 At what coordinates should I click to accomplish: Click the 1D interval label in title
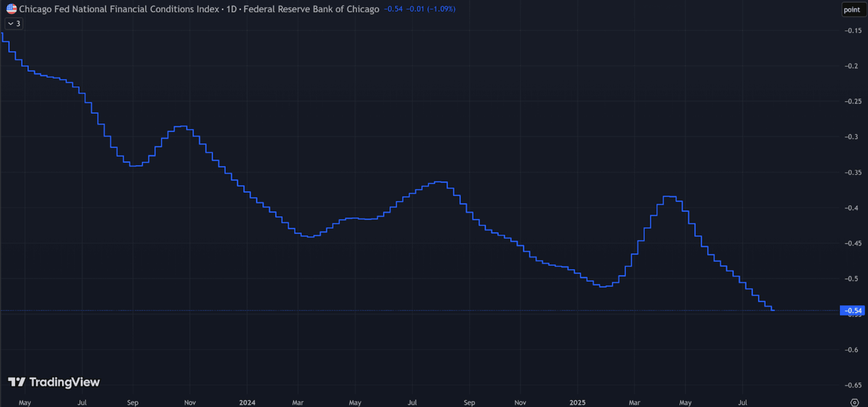(232, 9)
